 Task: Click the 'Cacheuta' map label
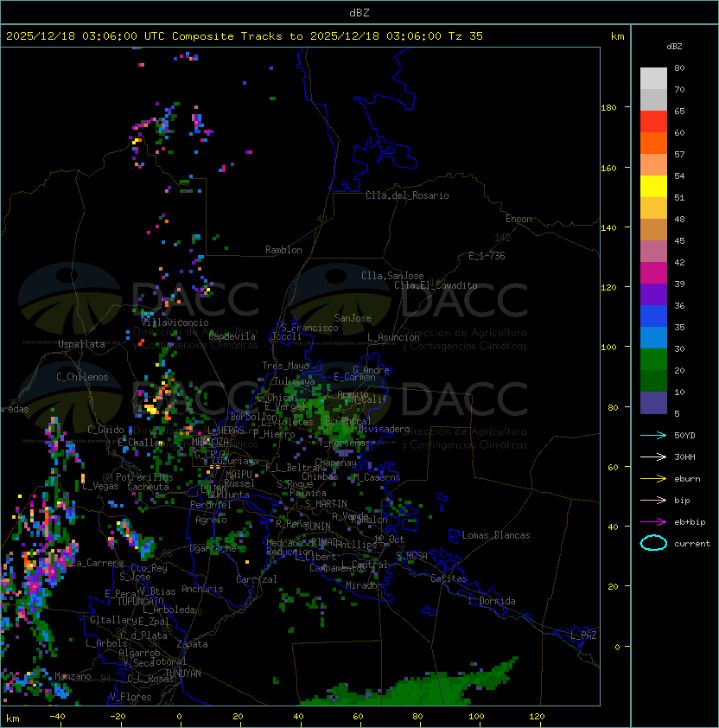(x=148, y=487)
